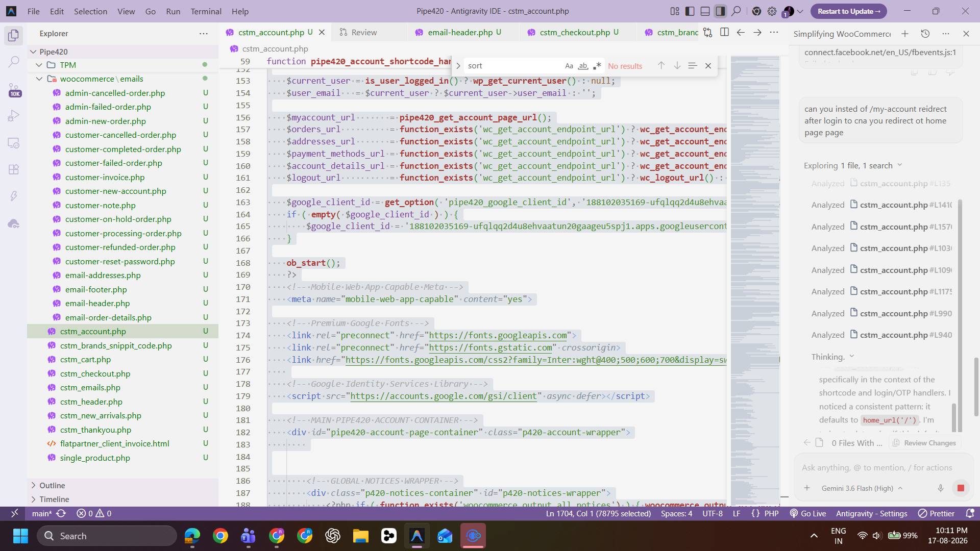Viewport: 980px width, 551px height.
Task: Open chat history clock icon
Action: pyautogui.click(x=925, y=34)
